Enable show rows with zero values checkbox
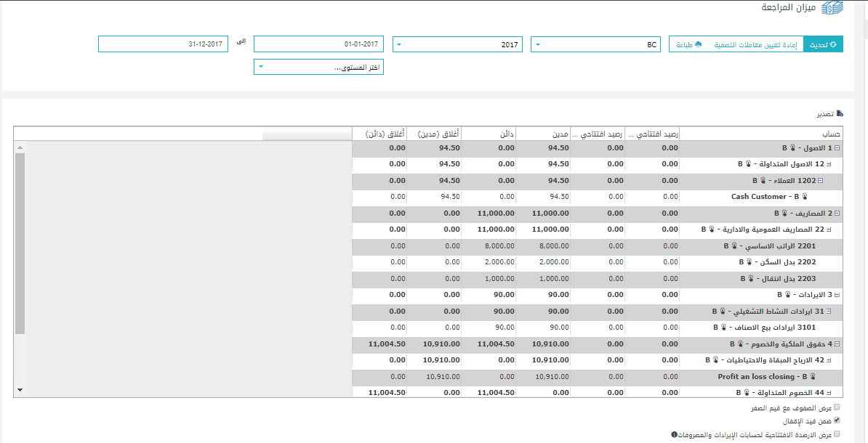This screenshot has height=443, width=868. (837, 407)
